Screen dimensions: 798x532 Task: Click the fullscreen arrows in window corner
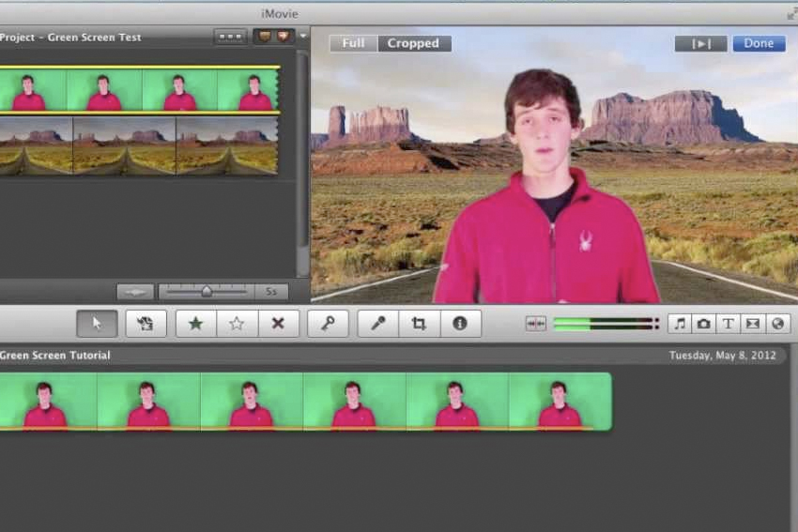[791, 15]
